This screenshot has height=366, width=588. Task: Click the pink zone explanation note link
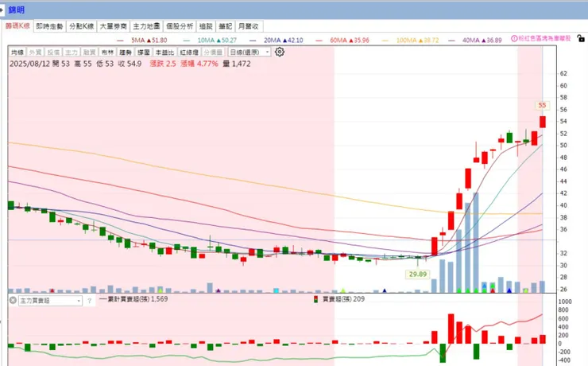(x=544, y=38)
